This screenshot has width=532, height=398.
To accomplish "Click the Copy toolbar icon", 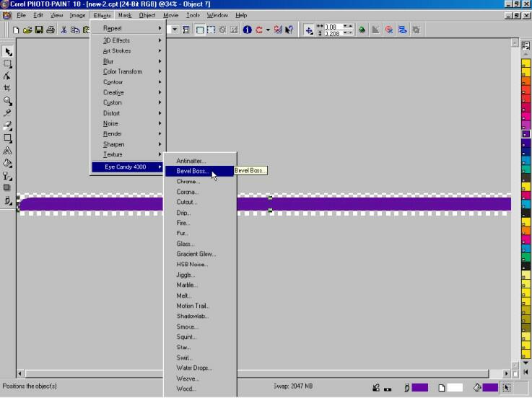I will pos(74,30).
